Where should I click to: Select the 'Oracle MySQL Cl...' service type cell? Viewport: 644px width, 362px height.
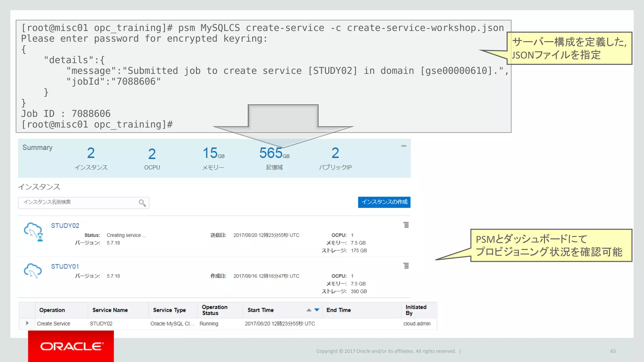tap(172, 324)
